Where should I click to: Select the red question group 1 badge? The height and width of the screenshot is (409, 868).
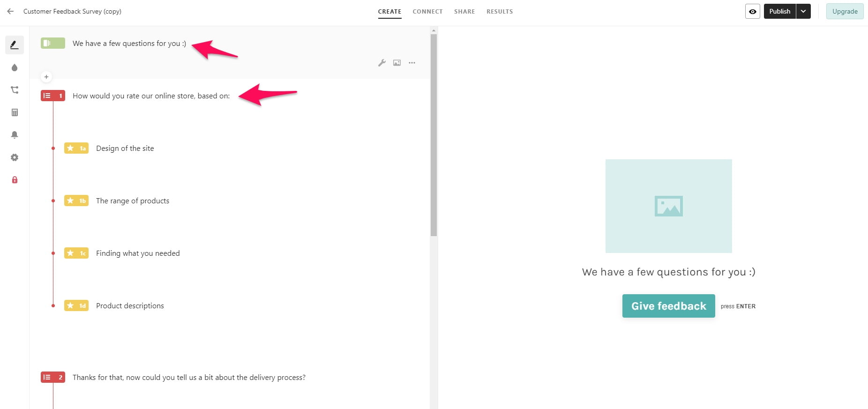tap(53, 96)
